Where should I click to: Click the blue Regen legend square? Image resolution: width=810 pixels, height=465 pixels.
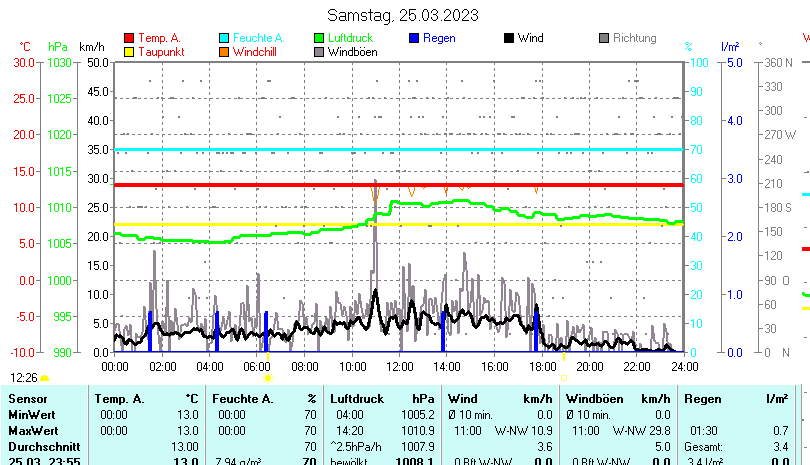[x=415, y=38]
